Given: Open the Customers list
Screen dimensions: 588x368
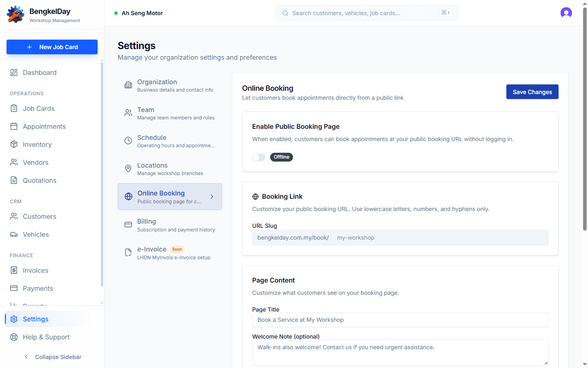Looking at the screenshot, I should coord(52,216).
